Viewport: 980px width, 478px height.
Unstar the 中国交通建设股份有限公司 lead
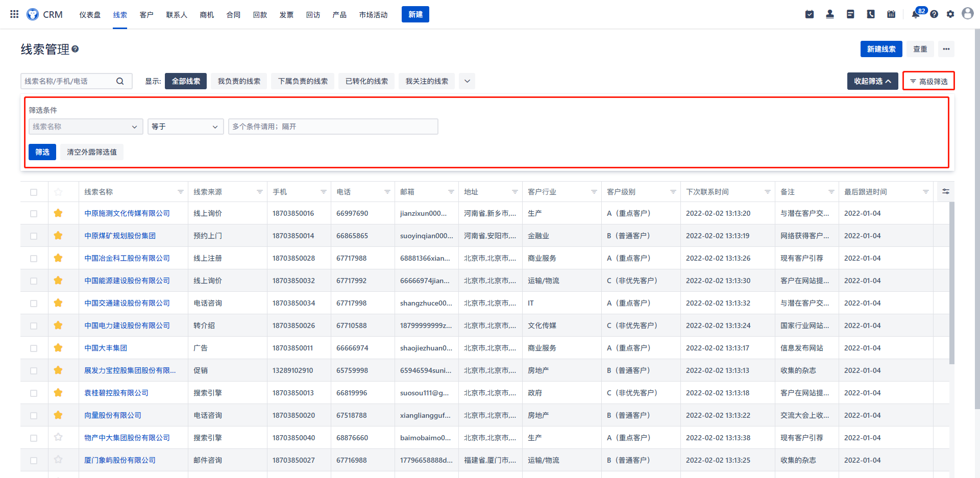click(x=58, y=303)
